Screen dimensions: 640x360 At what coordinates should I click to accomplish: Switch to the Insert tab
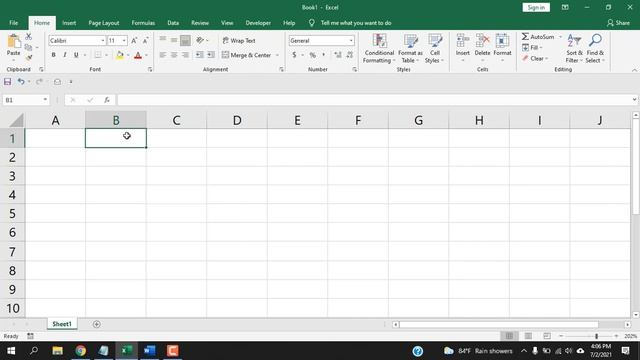pyautogui.click(x=69, y=23)
